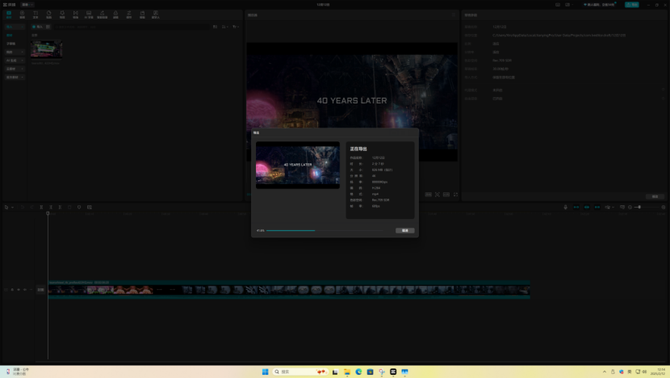Click the grid layout icon in media panel

pos(215,26)
